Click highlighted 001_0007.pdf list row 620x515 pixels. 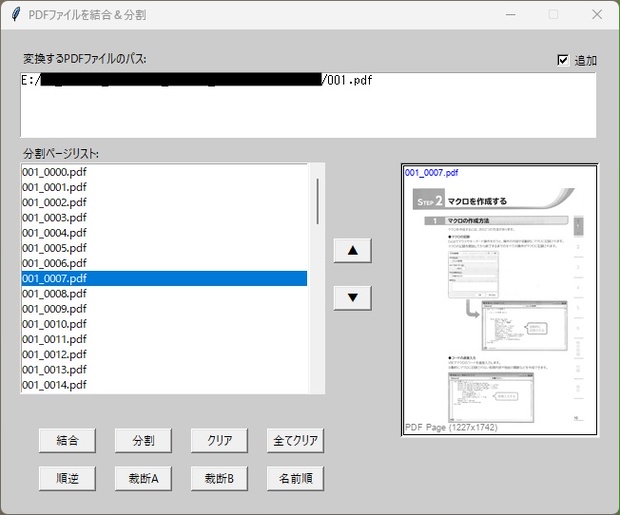coord(164,278)
